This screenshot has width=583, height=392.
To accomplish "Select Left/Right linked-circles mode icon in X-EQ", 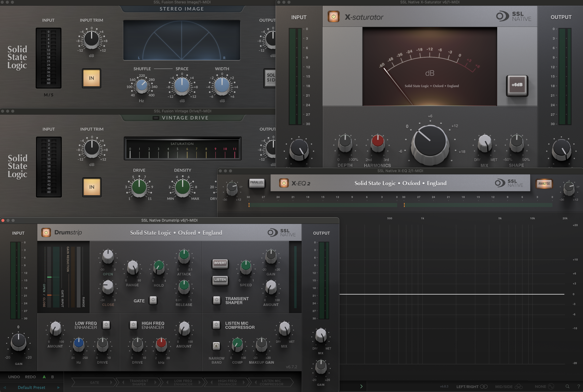I will tap(484, 387).
